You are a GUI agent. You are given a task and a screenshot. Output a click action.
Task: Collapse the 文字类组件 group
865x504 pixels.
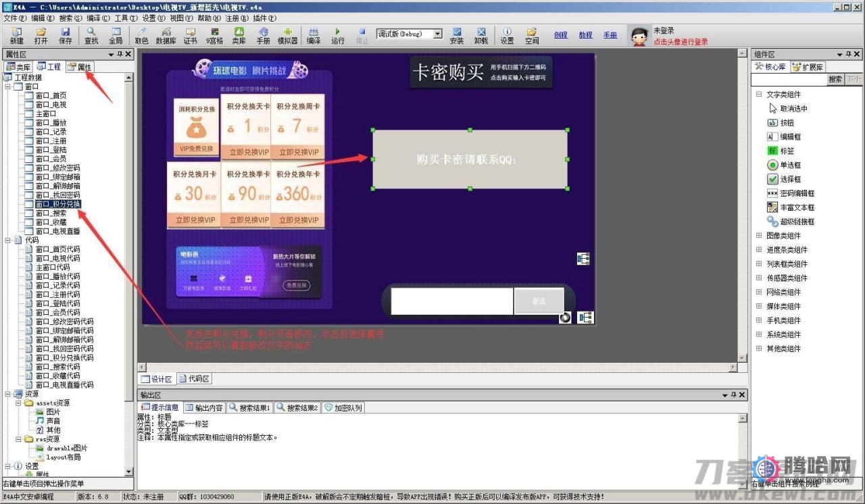pyautogui.click(x=759, y=95)
